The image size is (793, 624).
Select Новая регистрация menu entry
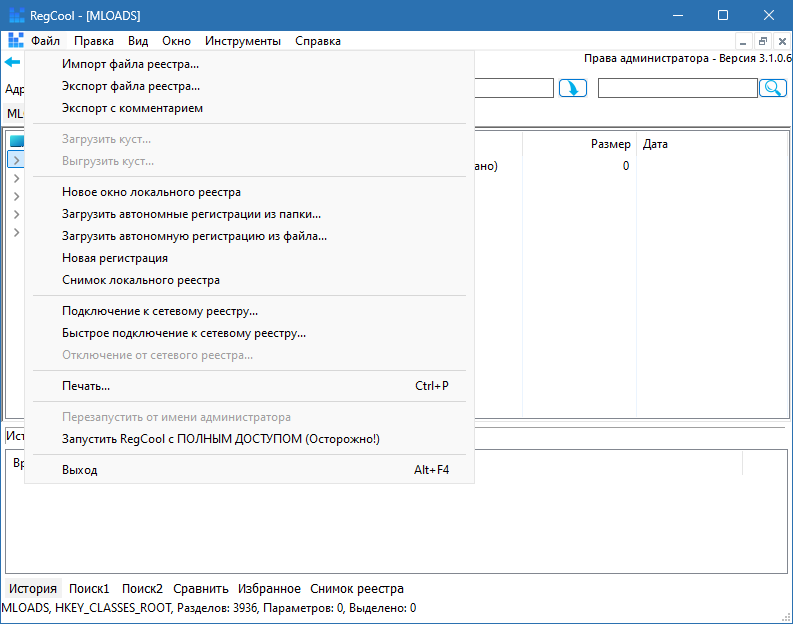[x=249, y=258]
